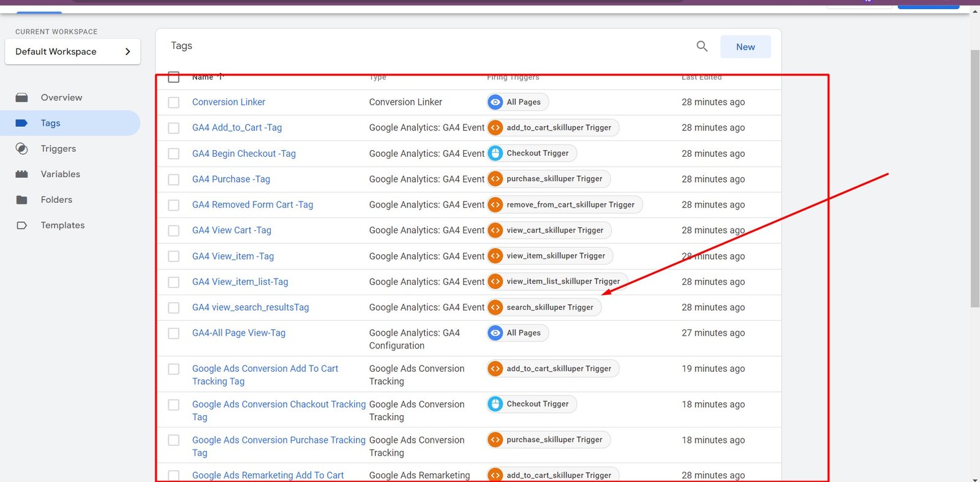
Task: Click the Conversion Linker type cell
Action: click(405, 102)
